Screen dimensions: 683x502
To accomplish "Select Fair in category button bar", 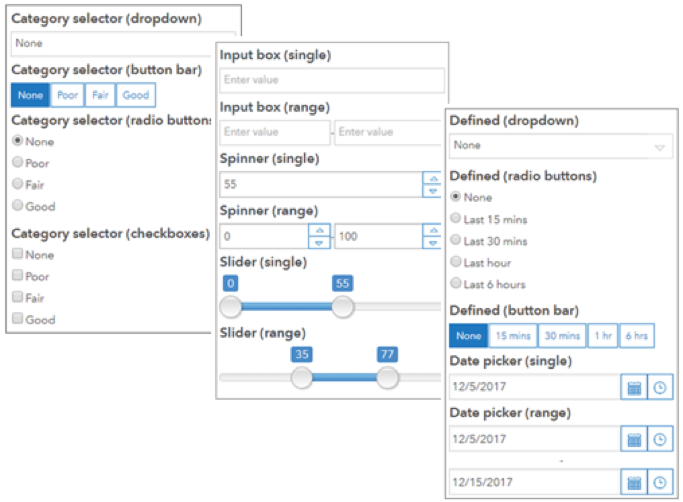I will 100,95.
